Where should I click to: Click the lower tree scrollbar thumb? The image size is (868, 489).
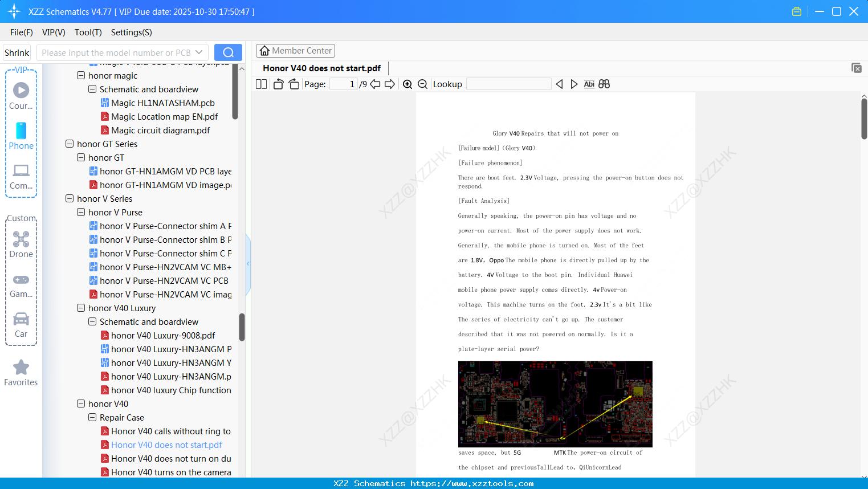[242, 327]
